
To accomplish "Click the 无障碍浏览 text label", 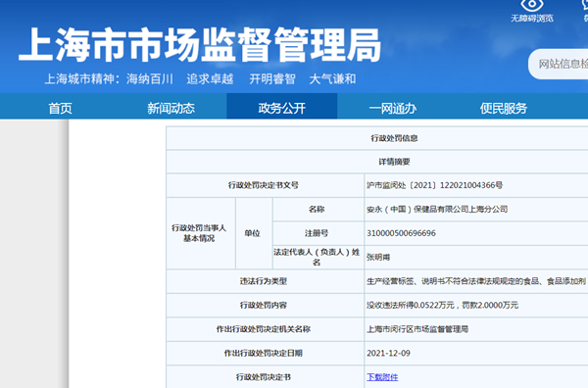I will click(532, 18).
